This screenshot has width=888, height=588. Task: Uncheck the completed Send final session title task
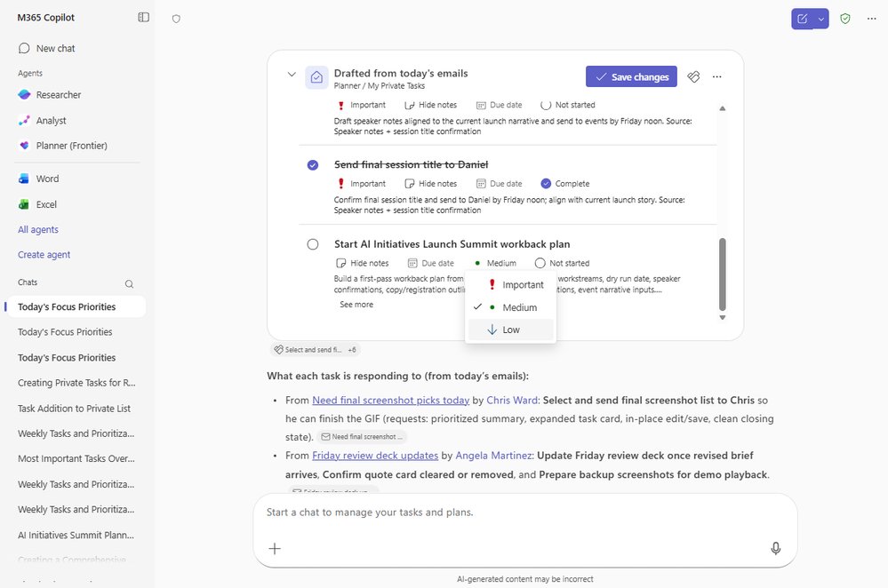pyautogui.click(x=313, y=164)
